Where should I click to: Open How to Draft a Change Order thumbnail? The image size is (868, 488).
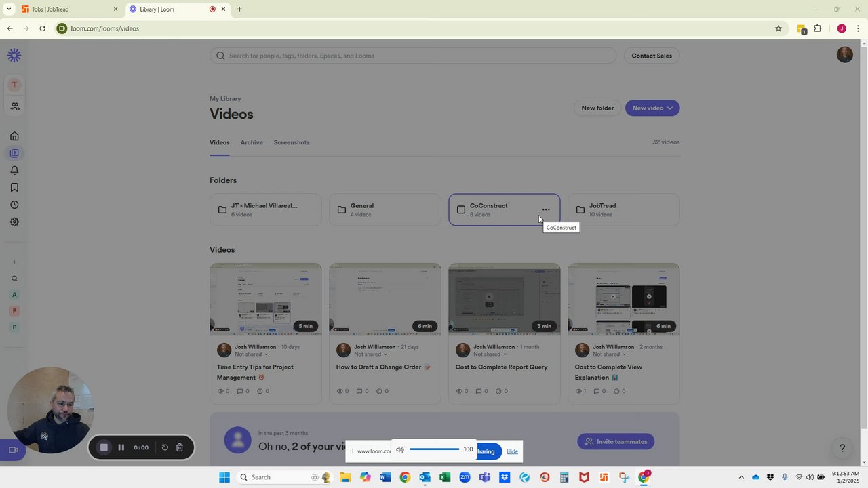tap(385, 299)
